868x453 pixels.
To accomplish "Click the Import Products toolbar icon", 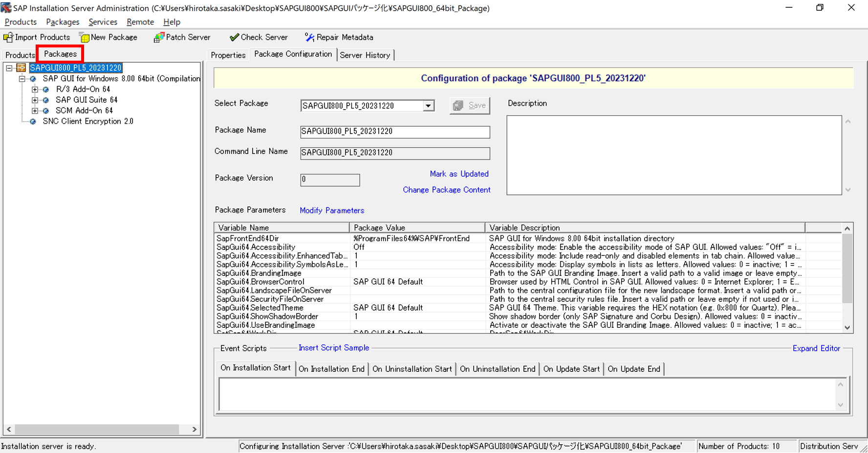I will (8, 37).
